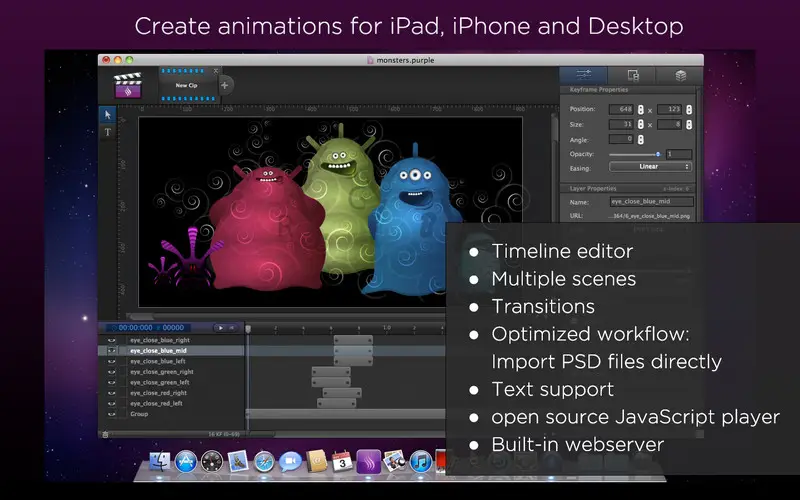This screenshot has width=800, height=500.
Task: Adjust the Position X stepper
Action: [641, 109]
